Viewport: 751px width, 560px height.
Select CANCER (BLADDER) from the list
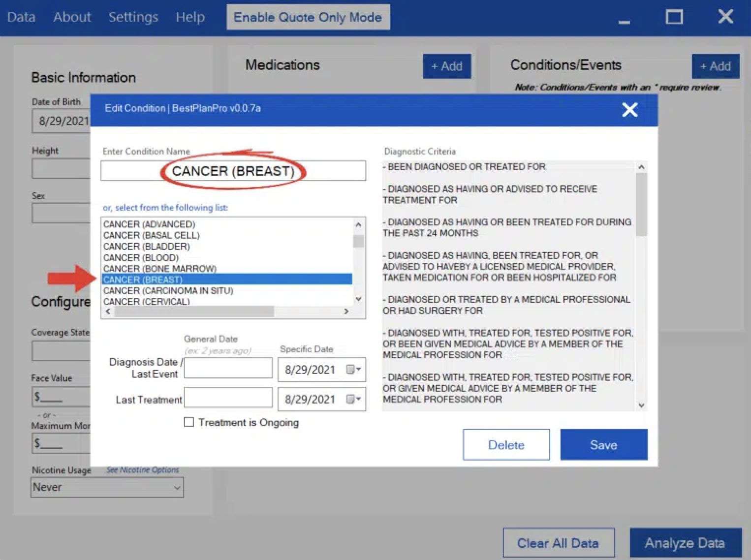click(x=147, y=247)
